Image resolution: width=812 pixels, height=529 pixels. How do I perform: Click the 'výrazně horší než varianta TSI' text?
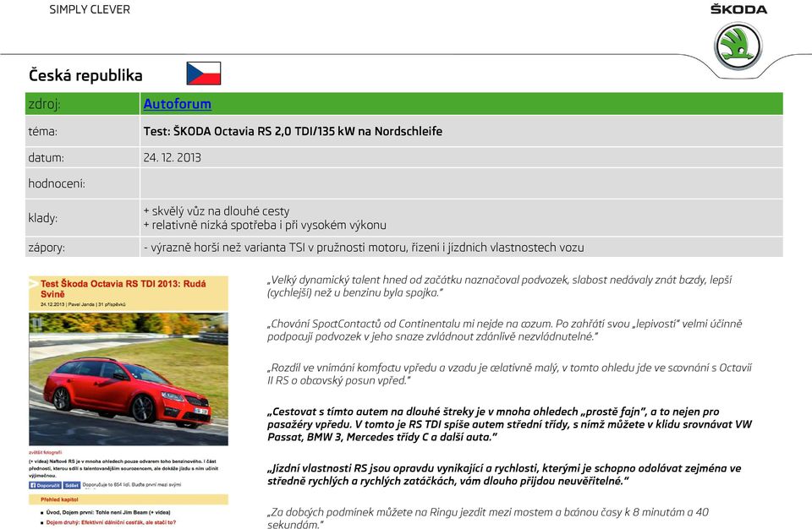pos(364,248)
